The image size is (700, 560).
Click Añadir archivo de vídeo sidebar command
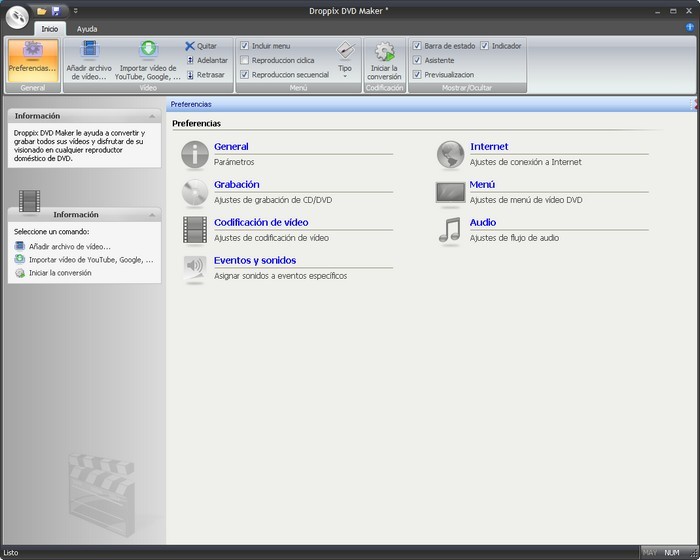click(63, 247)
